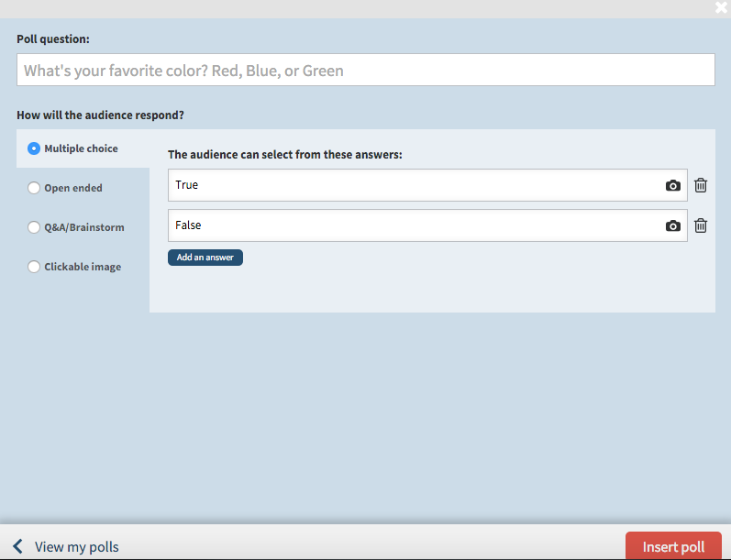731x560 pixels.
Task: Add image to the False answer via camera icon
Action: pyautogui.click(x=673, y=225)
